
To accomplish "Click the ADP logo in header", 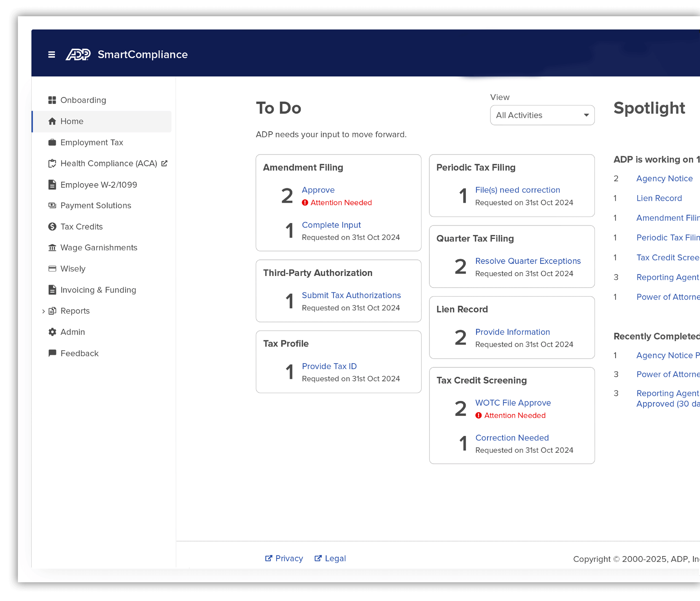I will point(78,54).
